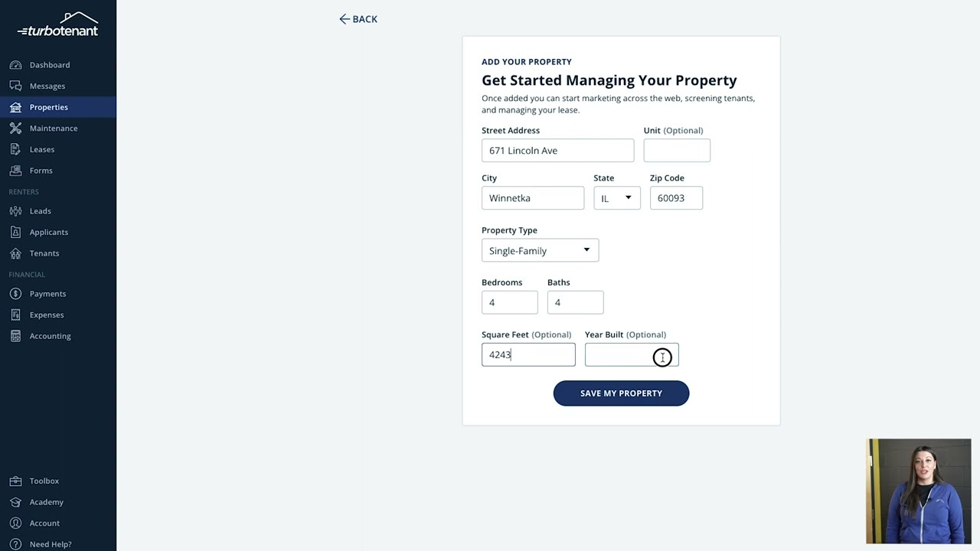Click the turbotenant logo
980x551 pixels.
(58, 24)
